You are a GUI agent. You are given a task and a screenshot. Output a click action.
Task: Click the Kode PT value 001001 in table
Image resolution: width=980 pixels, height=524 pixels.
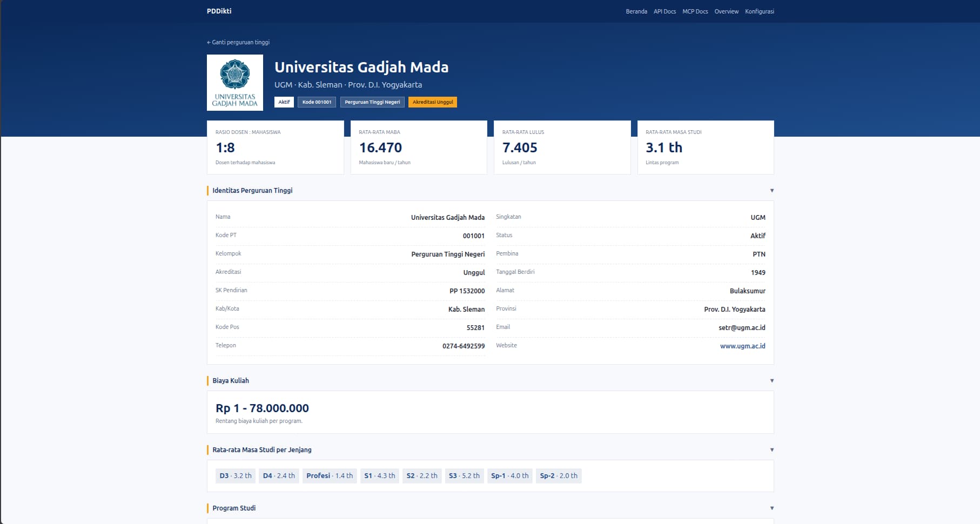coord(474,236)
